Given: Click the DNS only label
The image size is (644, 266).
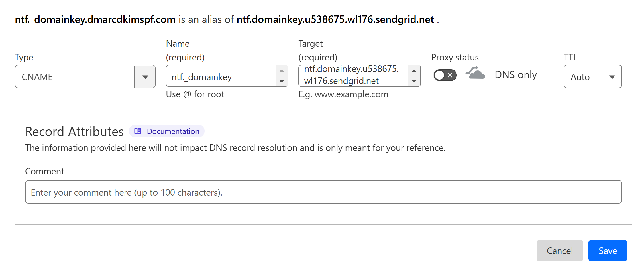Looking at the screenshot, I should pyautogui.click(x=516, y=74).
